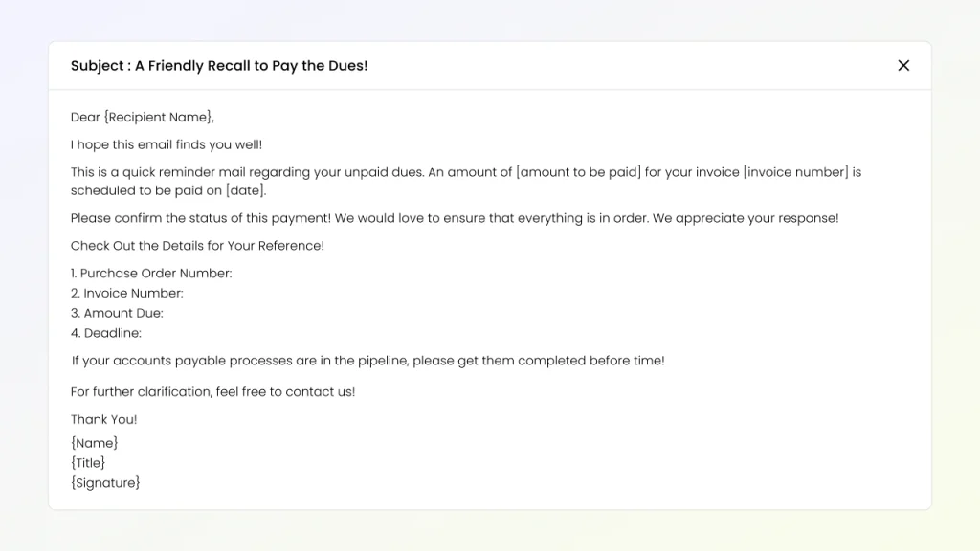Click the accounts payable processes sentence
The height and width of the screenshot is (551, 980).
pyautogui.click(x=367, y=362)
